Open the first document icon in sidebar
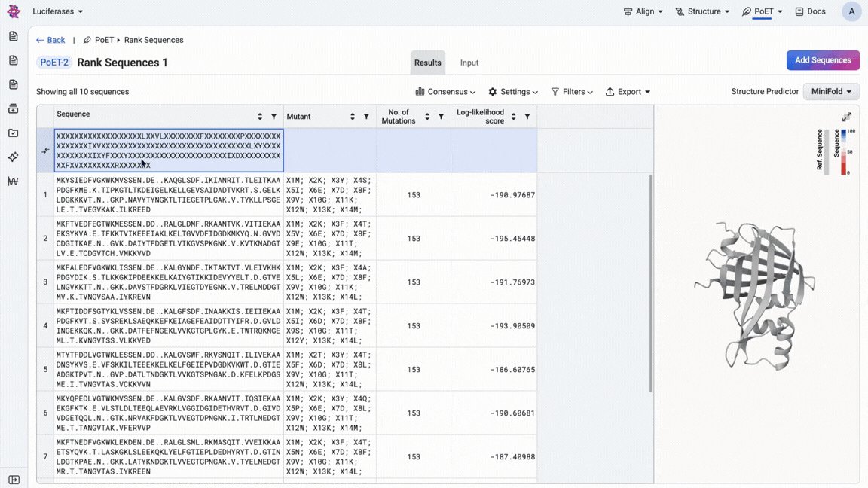This screenshot has height=488, width=868. (x=14, y=36)
